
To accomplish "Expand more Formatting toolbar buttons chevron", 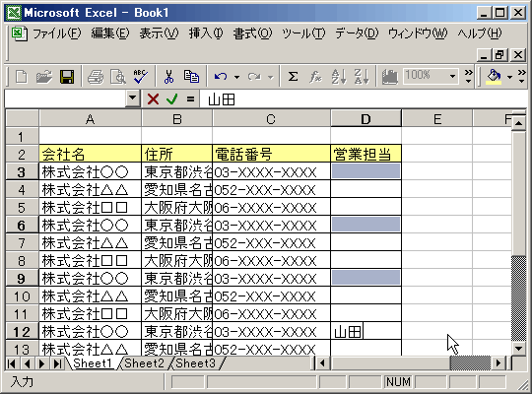I will click(521, 77).
